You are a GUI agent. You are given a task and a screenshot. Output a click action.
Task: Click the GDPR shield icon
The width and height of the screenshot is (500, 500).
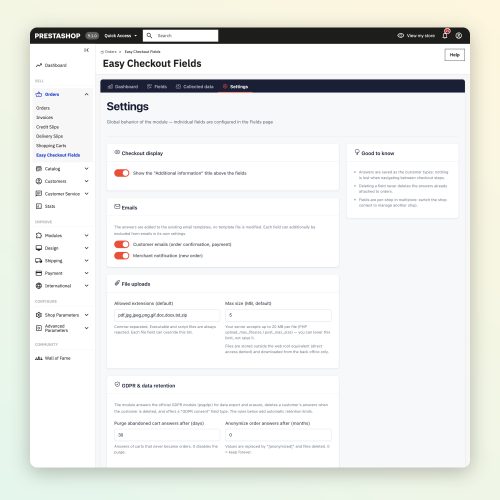(x=117, y=384)
